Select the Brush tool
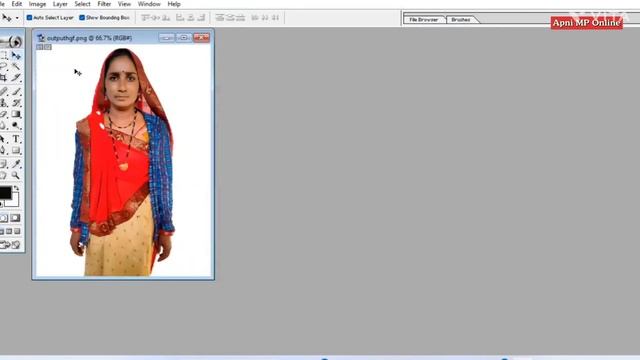Screen dimensions: 640x360 point(16,92)
